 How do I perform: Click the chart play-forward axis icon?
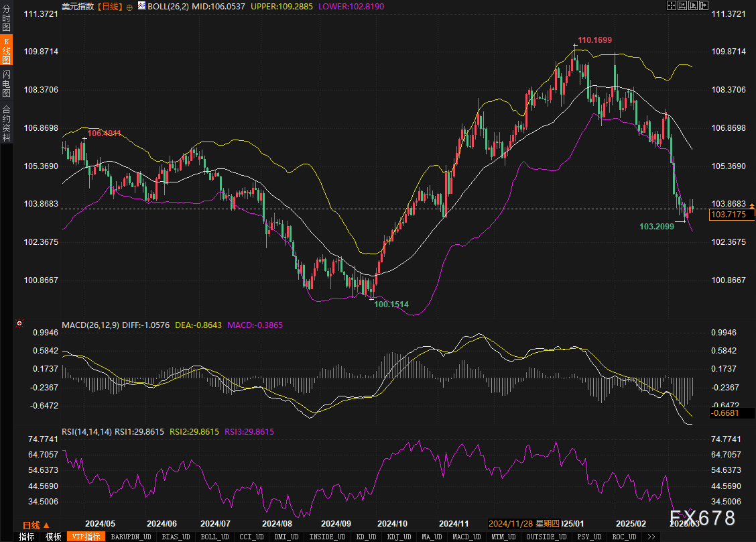693,5
